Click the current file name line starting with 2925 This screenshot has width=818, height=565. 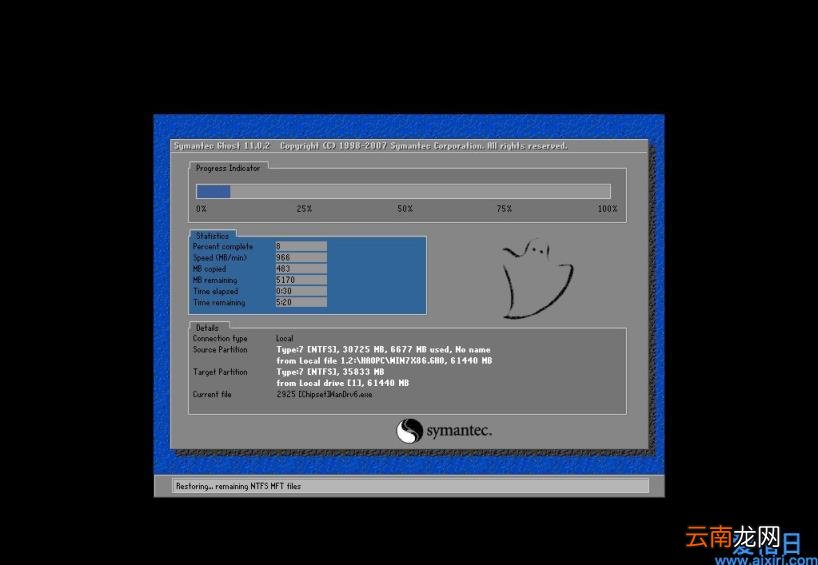pos(324,394)
